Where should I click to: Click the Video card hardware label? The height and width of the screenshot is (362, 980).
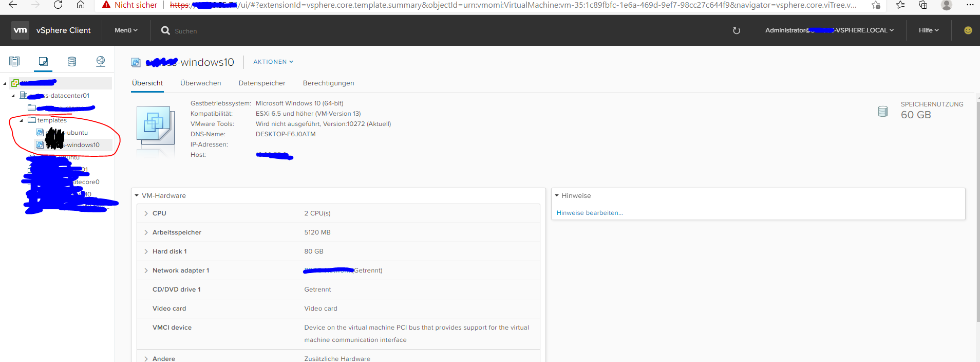(x=169, y=309)
